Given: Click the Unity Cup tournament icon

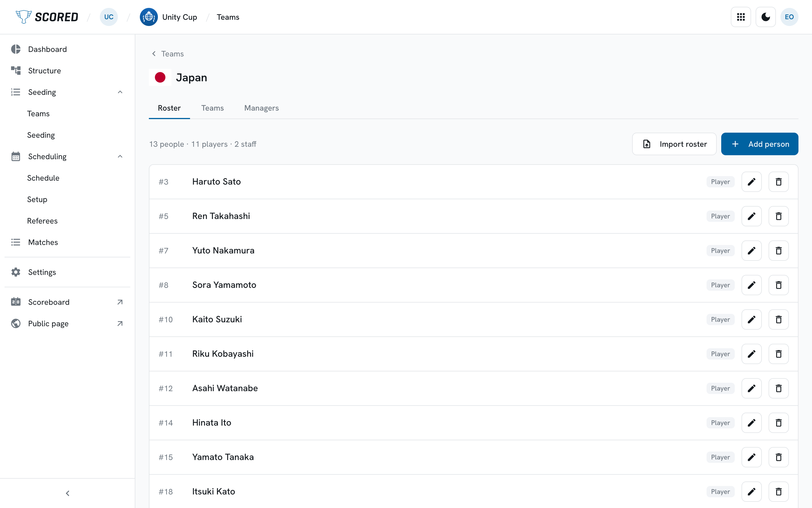Looking at the screenshot, I should 149,17.
